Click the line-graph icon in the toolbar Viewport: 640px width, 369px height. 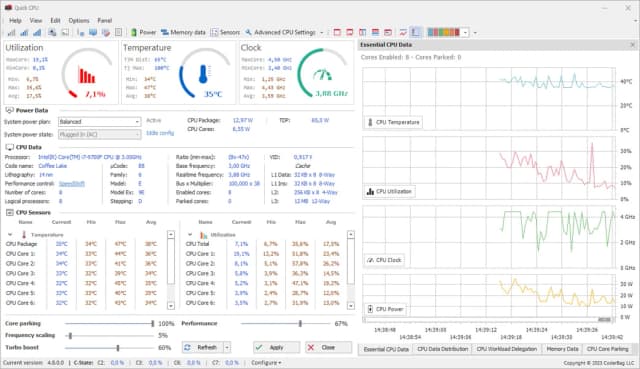[403, 32]
